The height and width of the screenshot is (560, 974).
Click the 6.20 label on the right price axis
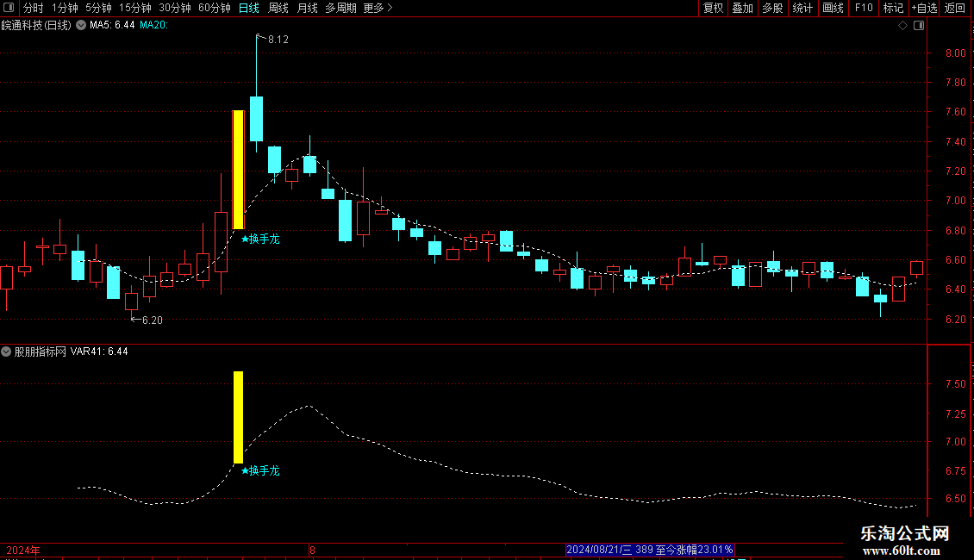click(955, 319)
